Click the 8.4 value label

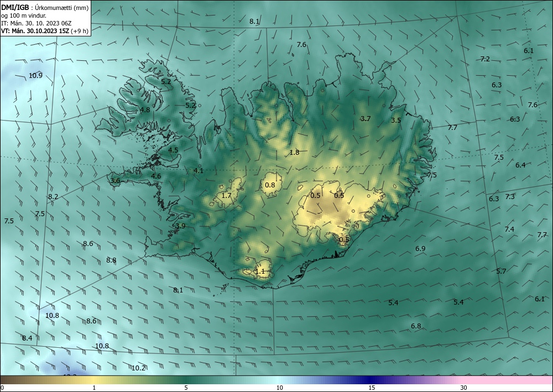[27, 338]
